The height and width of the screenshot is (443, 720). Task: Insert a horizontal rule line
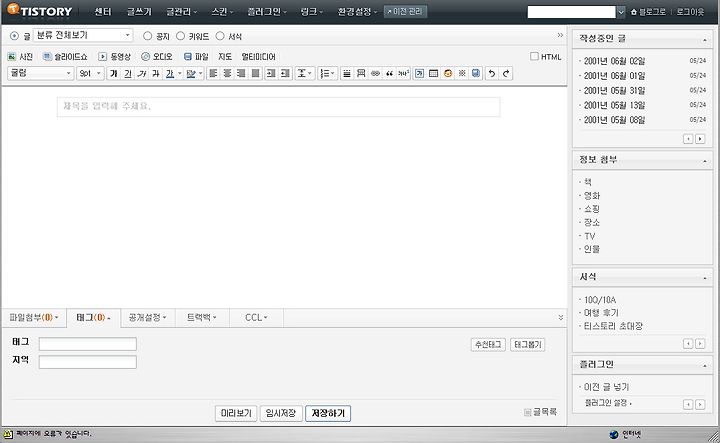(x=347, y=73)
